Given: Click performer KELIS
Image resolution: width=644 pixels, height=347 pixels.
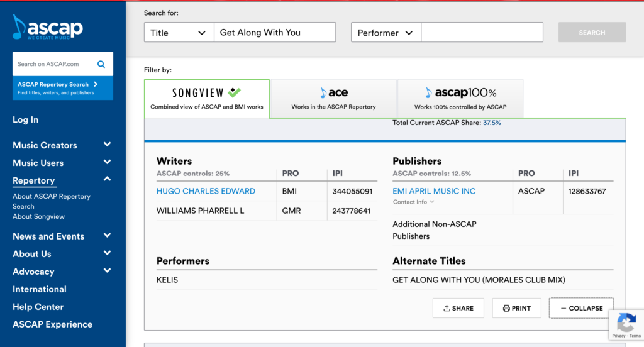Looking at the screenshot, I should [167, 280].
